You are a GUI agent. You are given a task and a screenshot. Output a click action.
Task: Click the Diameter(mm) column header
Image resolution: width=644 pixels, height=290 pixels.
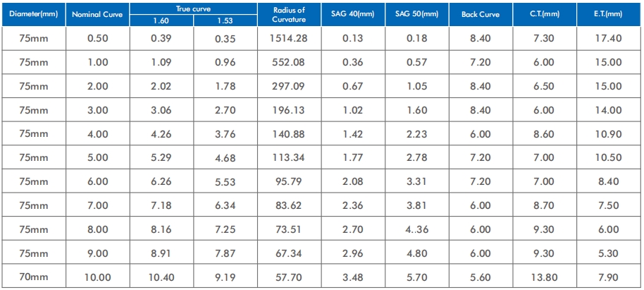tap(34, 14)
